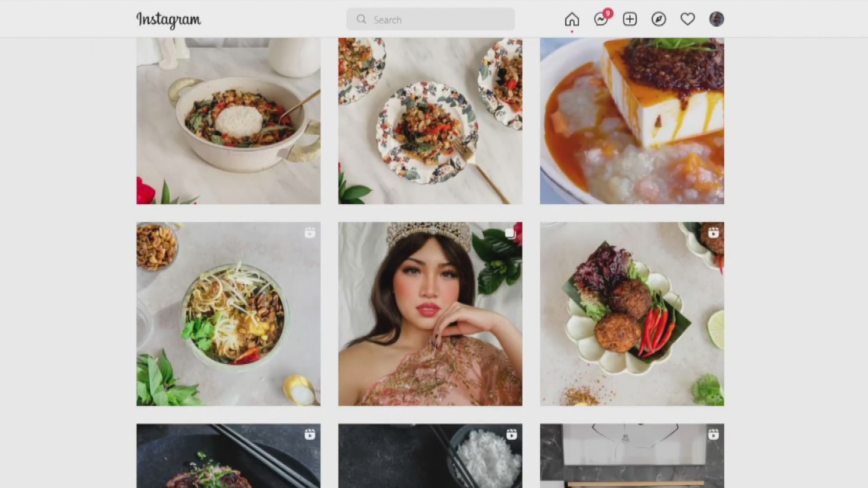The width and height of the screenshot is (868, 488).
Task: Open profile avatar menu
Action: 717,19
